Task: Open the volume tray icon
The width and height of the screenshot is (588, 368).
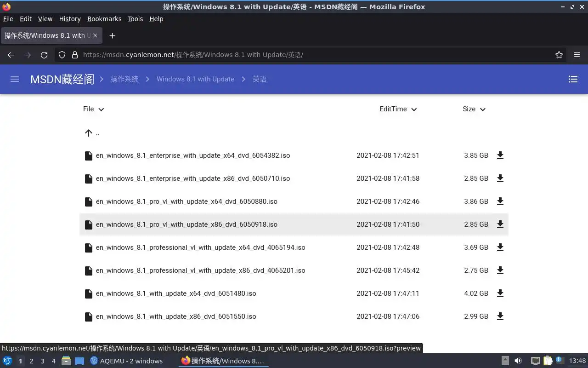Action: 518,361
